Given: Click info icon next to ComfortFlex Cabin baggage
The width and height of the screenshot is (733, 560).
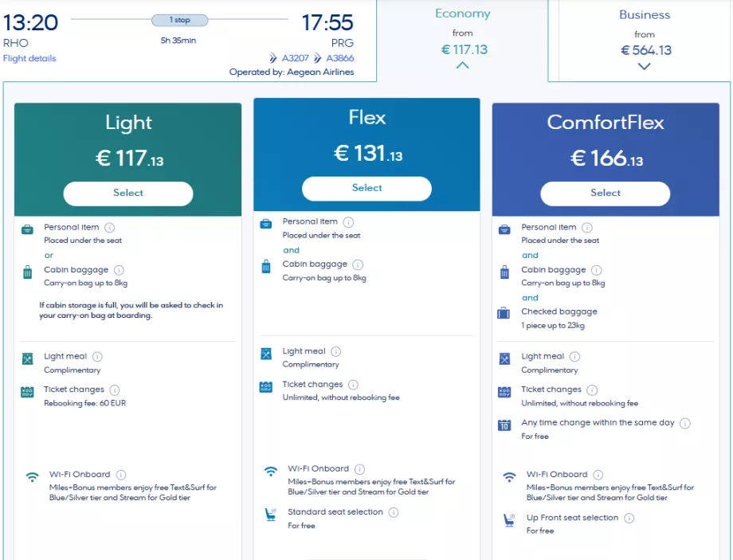Looking at the screenshot, I should 597,270.
